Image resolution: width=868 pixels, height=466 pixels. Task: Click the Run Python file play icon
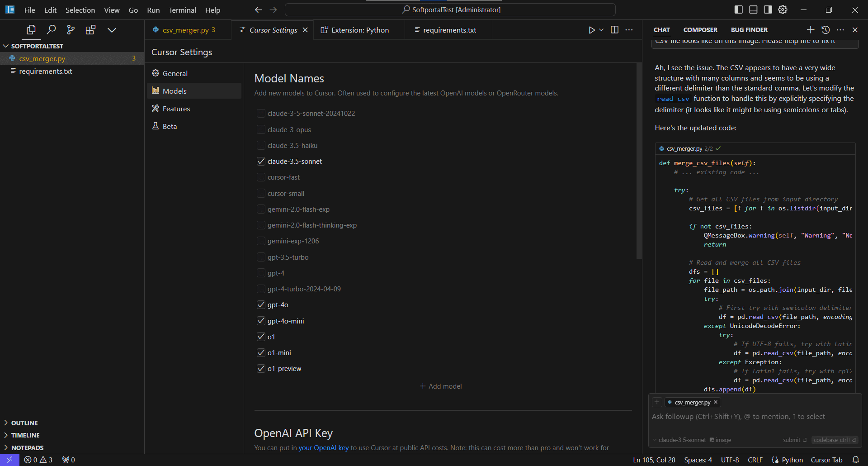[x=591, y=30]
